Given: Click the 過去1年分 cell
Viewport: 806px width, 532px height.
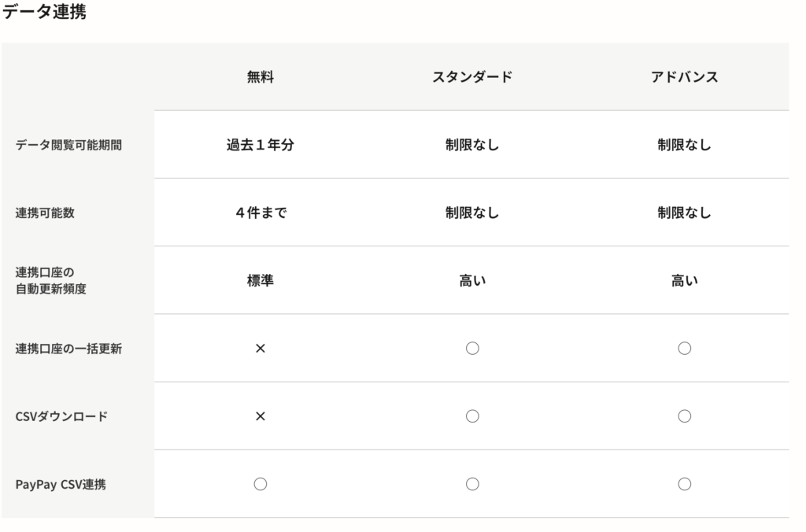Looking at the screenshot, I should [x=261, y=146].
